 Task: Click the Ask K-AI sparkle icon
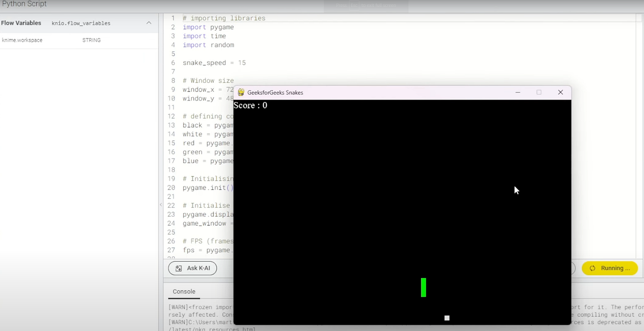[x=178, y=268]
